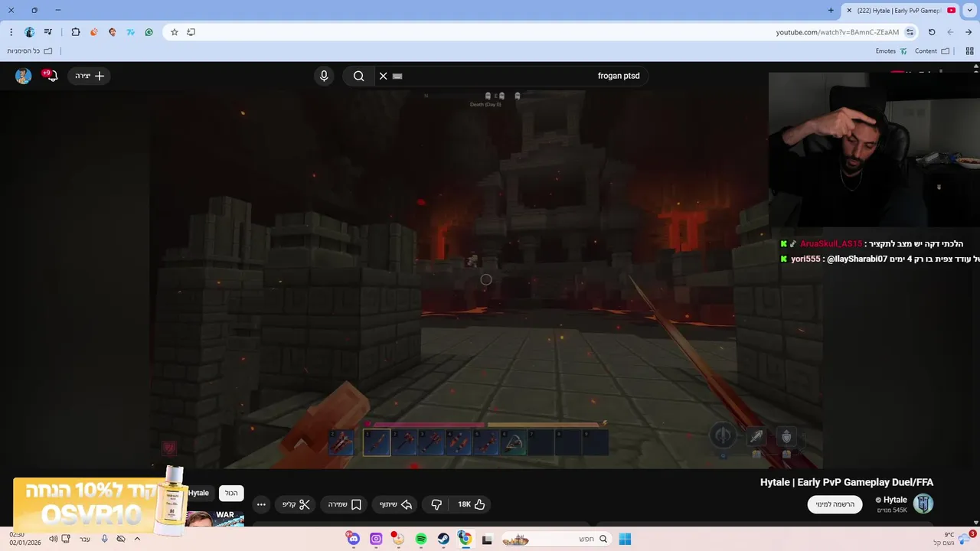
Task: Click the Windows taskbar search box (חפש)
Action: pyautogui.click(x=555, y=539)
